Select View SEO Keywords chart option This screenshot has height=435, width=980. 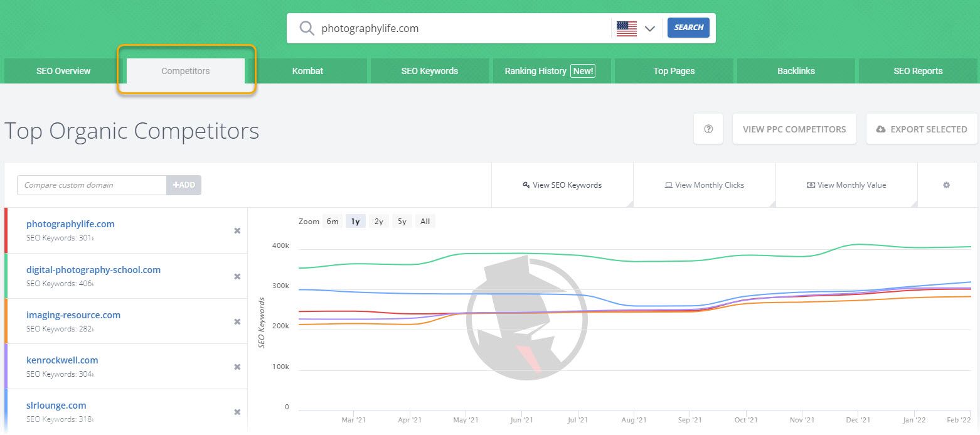coord(562,185)
